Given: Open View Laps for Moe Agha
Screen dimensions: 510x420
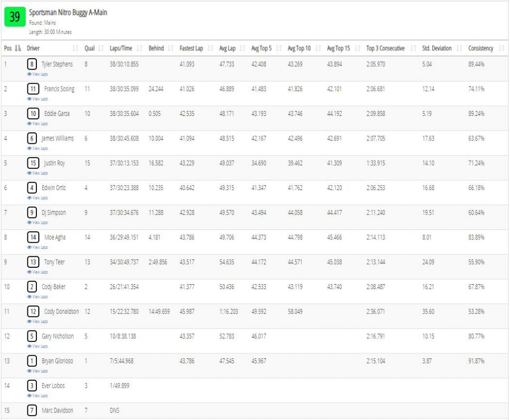Looking at the screenshot, I should tap(37, 247).
